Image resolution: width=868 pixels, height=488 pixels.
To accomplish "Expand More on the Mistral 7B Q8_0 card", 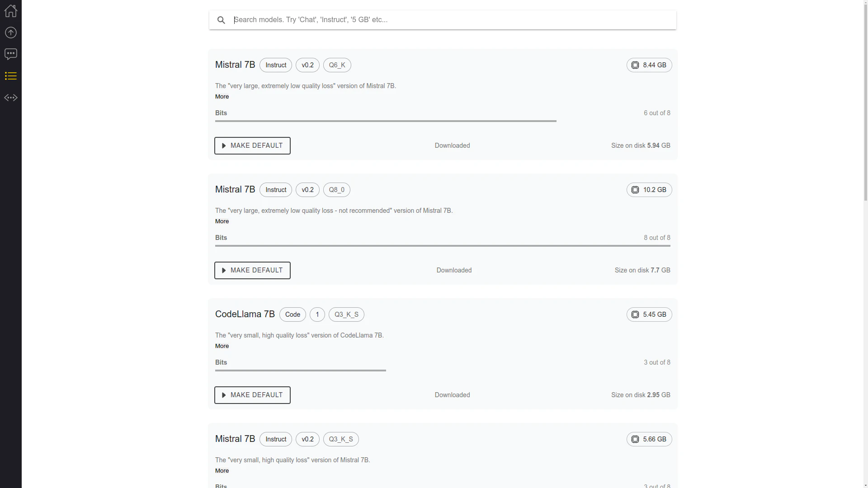I will coord(222,221).
